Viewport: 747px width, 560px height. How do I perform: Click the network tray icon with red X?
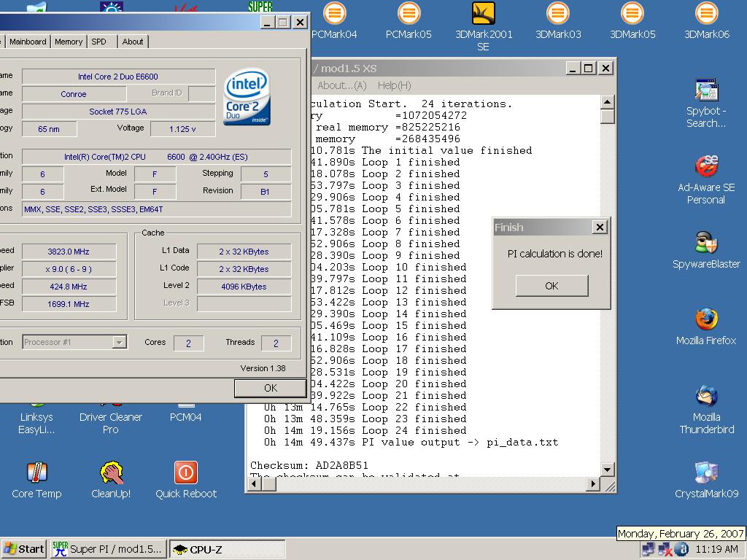click(x=665, y=550)
